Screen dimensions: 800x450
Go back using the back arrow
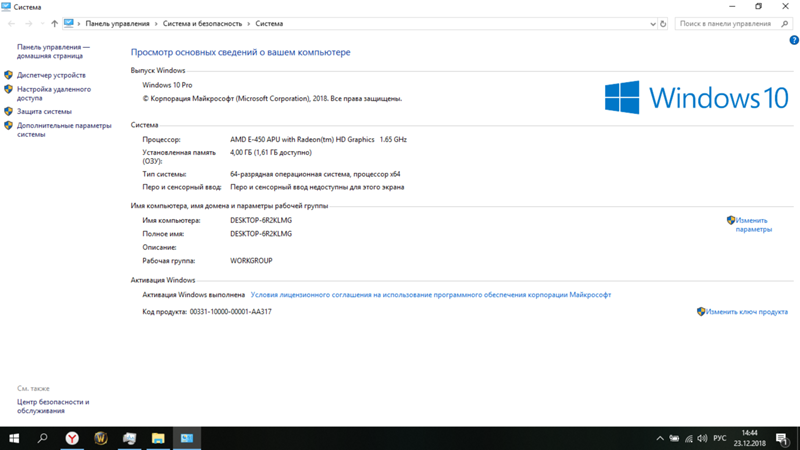click(11, 23)
